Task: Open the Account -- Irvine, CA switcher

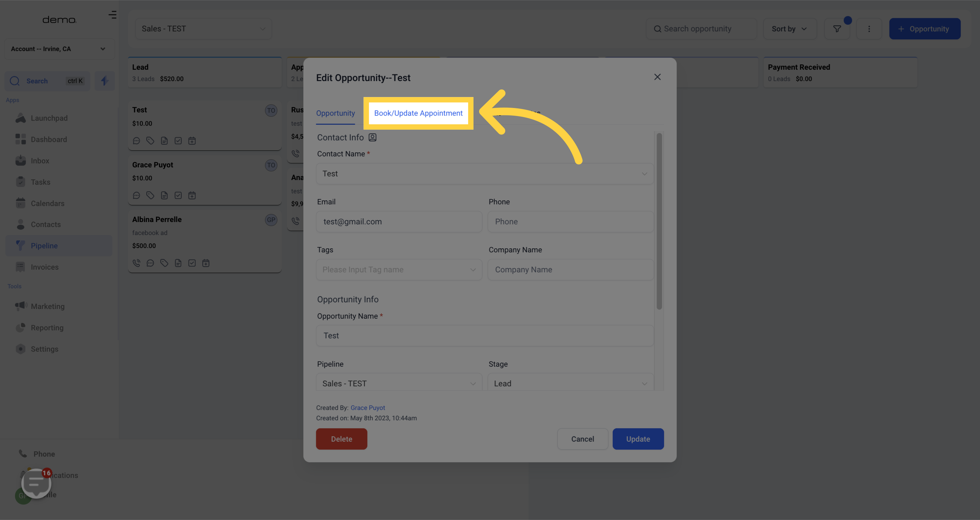Action: (59, 49)
